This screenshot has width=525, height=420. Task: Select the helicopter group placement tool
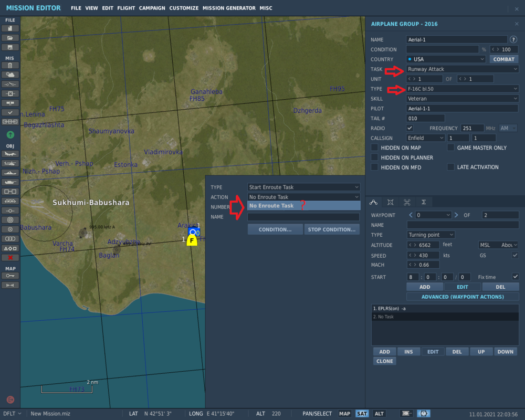click(x=10, y=163)
